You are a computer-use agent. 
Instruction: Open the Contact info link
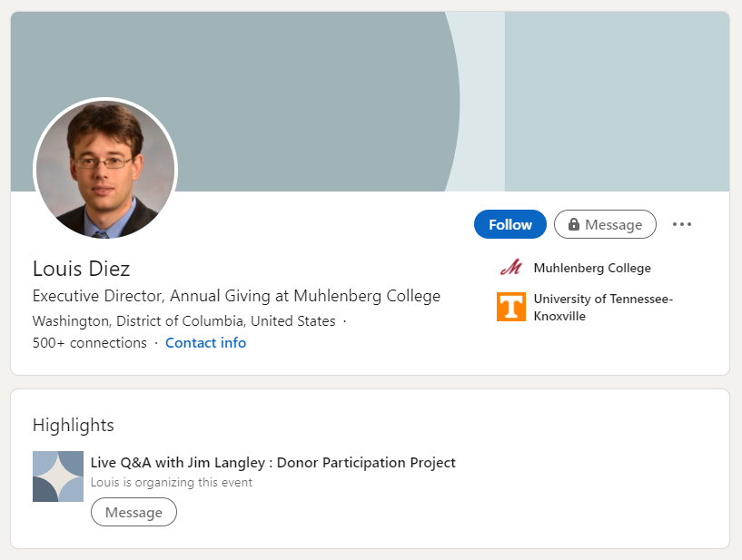(205, 343)
